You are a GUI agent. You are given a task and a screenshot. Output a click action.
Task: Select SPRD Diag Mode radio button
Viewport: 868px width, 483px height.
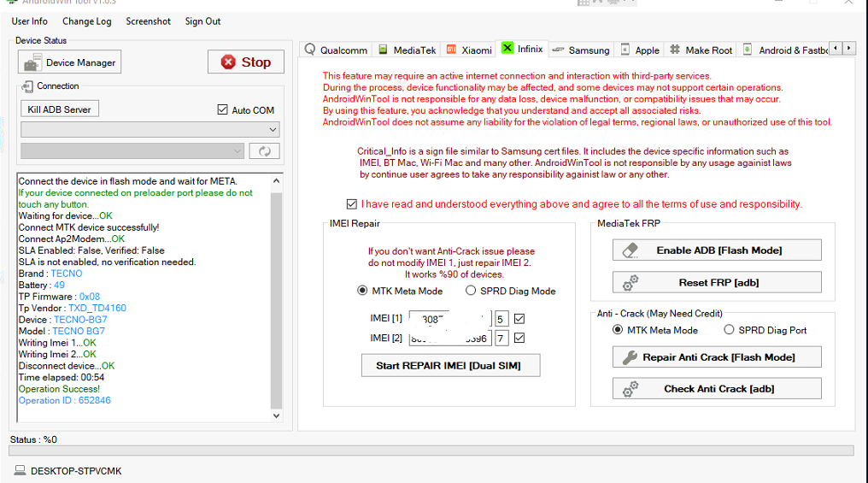[471, 291]
